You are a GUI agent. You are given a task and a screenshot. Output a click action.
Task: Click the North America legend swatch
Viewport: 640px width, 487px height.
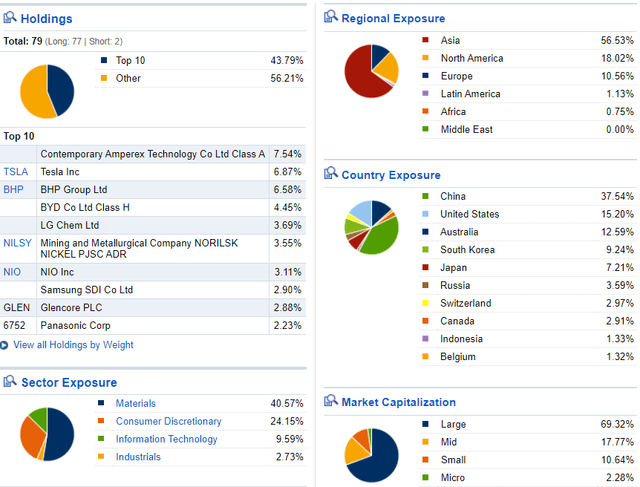[425, 58]
